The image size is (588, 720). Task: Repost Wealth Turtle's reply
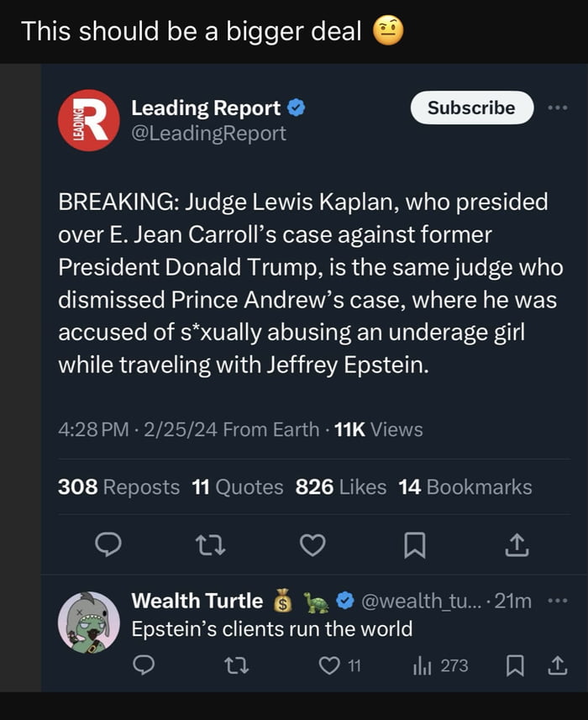click(238, 666)
